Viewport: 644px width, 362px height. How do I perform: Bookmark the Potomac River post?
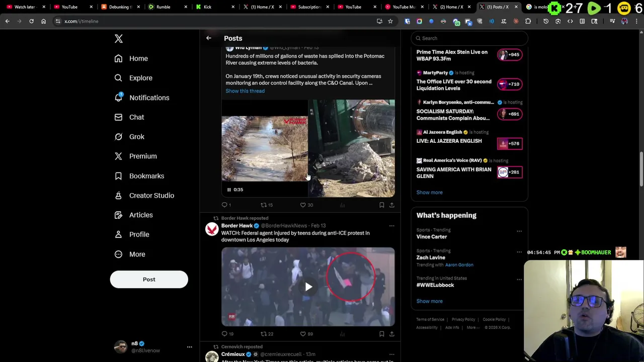pyautogui.click(x=382, y=205)
